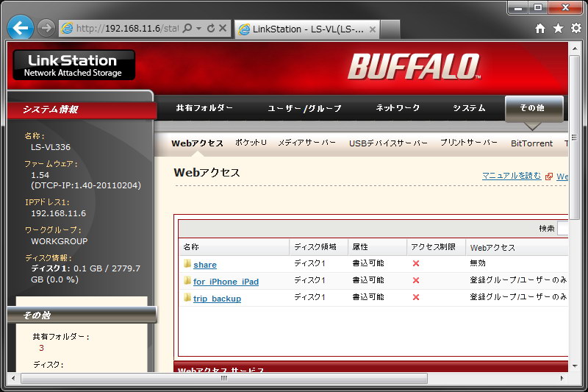Image resolution: width=588 pixels, height=392 pixels.
Task: Open browser Tools gear icon
Action: [576, 28]
